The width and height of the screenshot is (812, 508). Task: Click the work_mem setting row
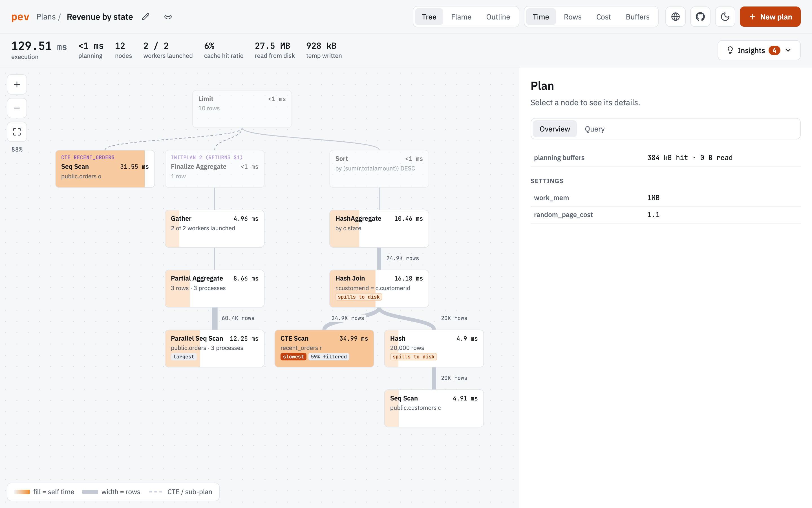tap(665, 198)
